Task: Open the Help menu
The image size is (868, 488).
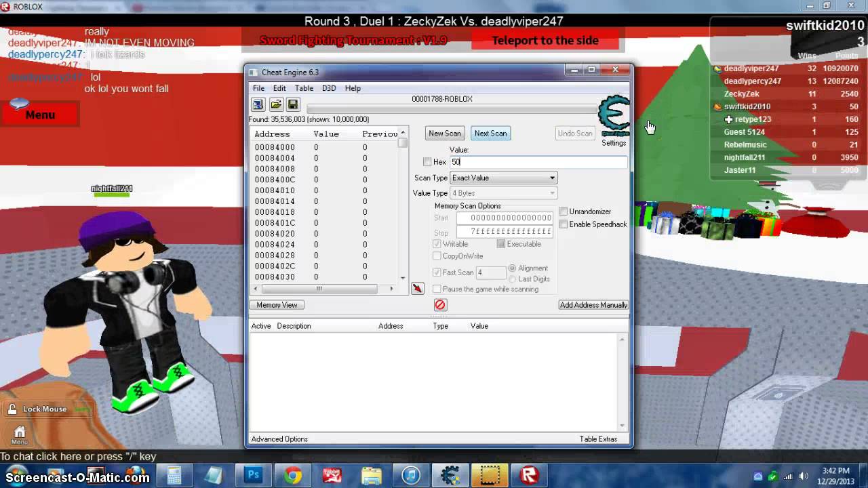Action: (353, 88)
